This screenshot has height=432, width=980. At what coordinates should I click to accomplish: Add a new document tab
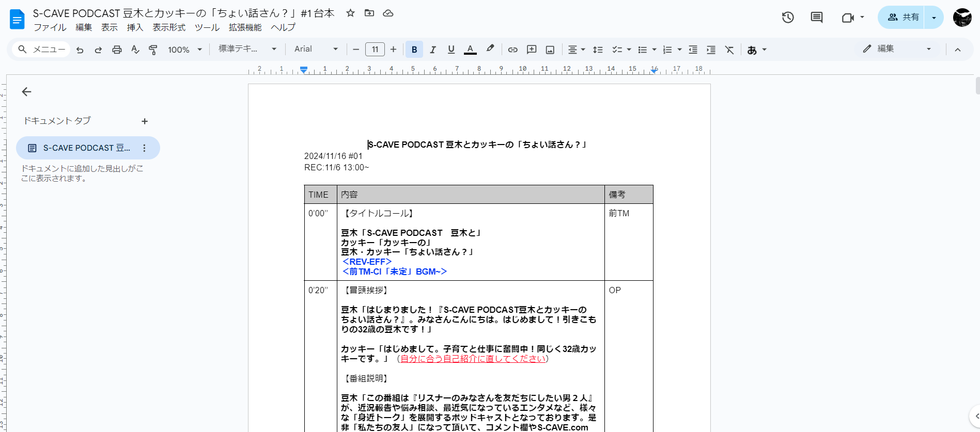click(145, 121)
